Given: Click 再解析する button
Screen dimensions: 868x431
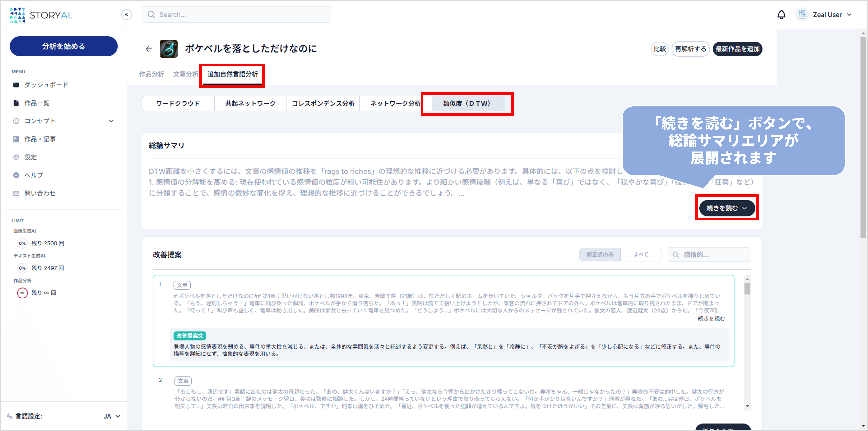Looking at the screenshot, I should tap(690, 49).
